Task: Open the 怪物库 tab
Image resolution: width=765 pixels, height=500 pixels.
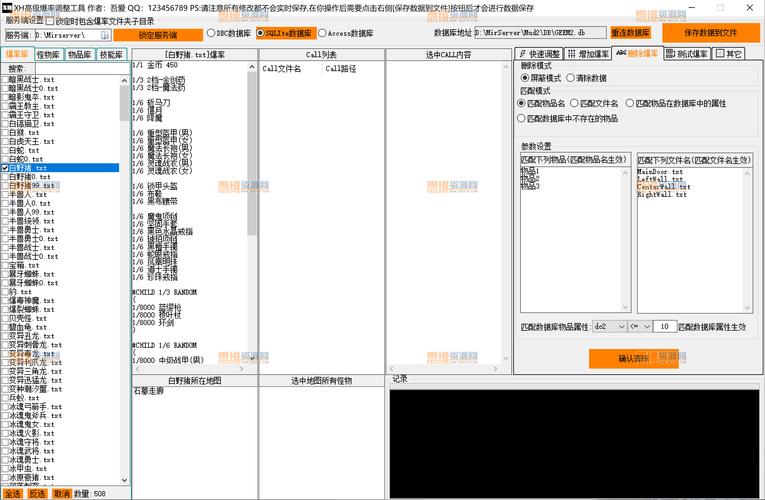Action: (x=48, y=55)
